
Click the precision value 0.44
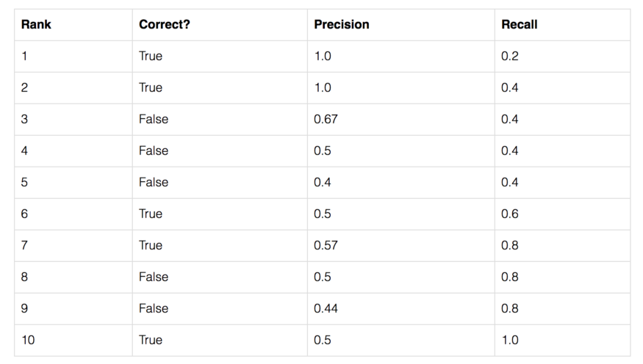(x=326, y=308)
